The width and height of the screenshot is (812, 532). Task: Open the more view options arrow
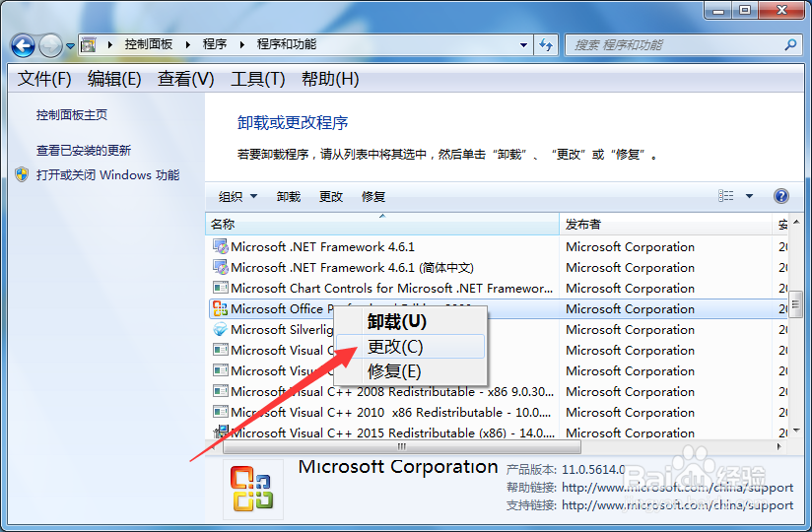[749, 196]
